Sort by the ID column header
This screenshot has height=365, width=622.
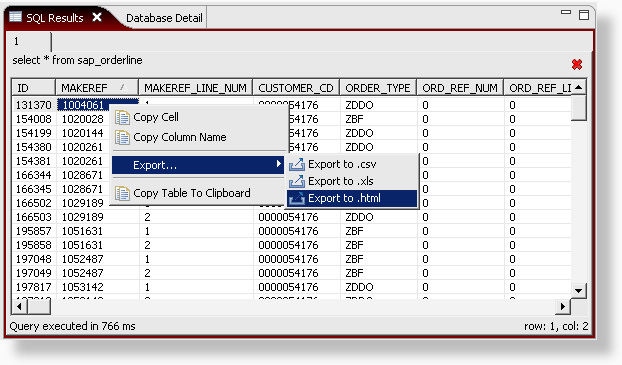[x=33, y=88]
